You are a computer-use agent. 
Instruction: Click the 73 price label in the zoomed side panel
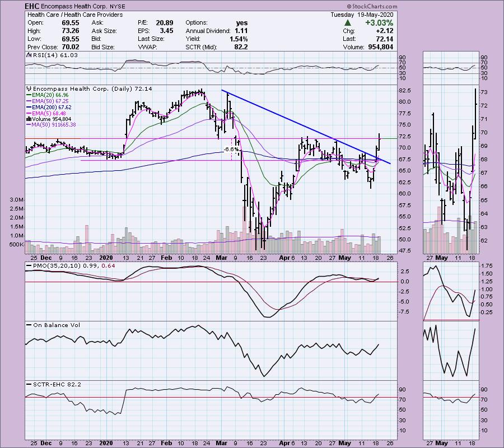(484, 92)
